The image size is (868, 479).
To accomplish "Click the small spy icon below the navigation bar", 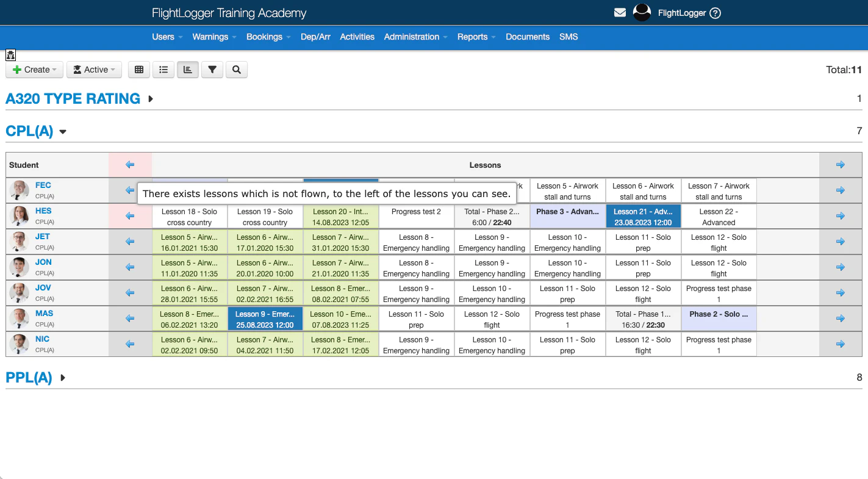I will click(x=10, y=55).
